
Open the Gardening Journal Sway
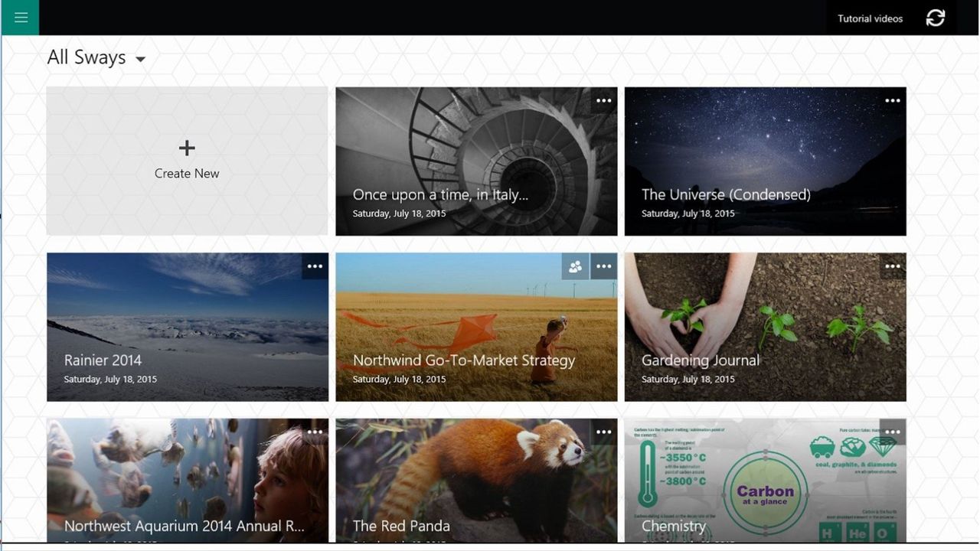765,327
